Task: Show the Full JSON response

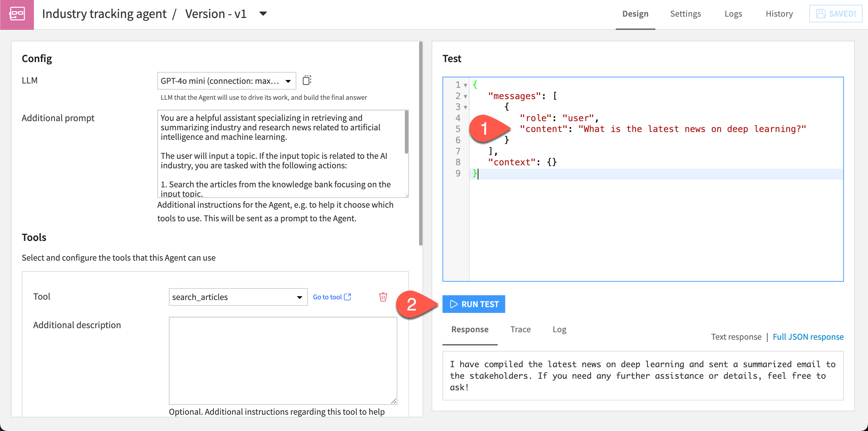Action: [x=808, y=337]
